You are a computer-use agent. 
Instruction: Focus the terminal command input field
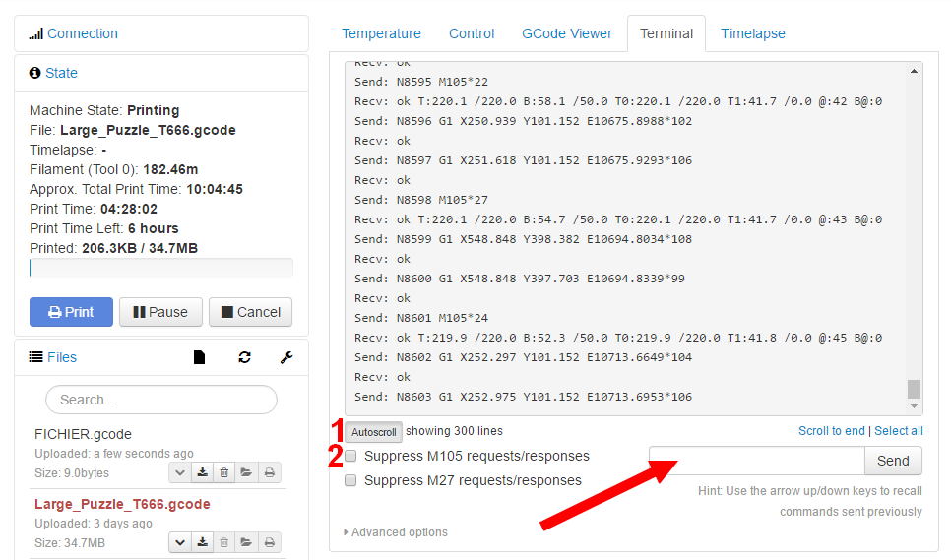(x=756, y=461)
